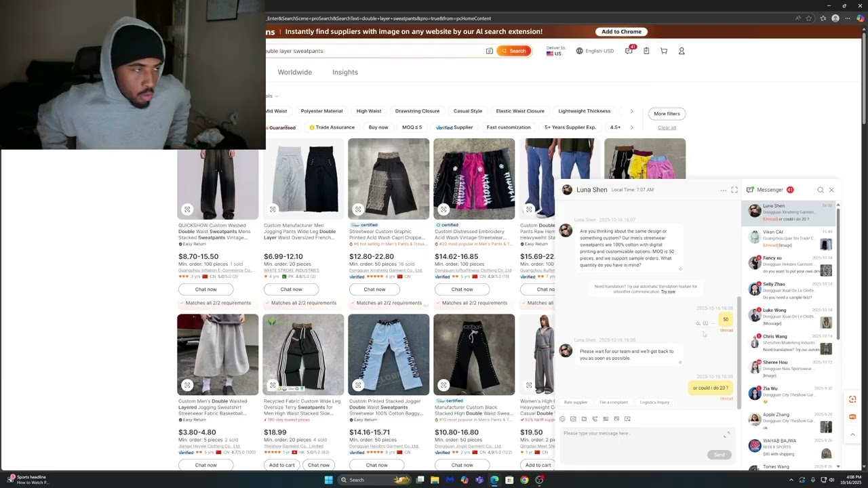Open the account profile icon
The image size is (868, 488).
[682, 51]
